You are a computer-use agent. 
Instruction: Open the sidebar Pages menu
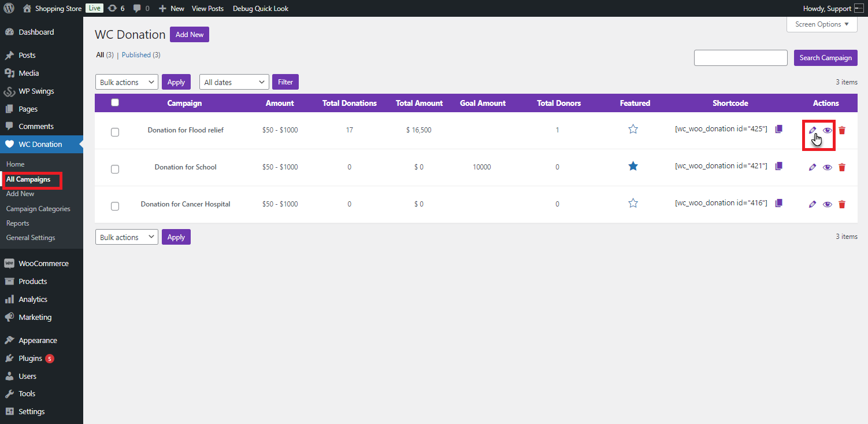coord(42,109)
